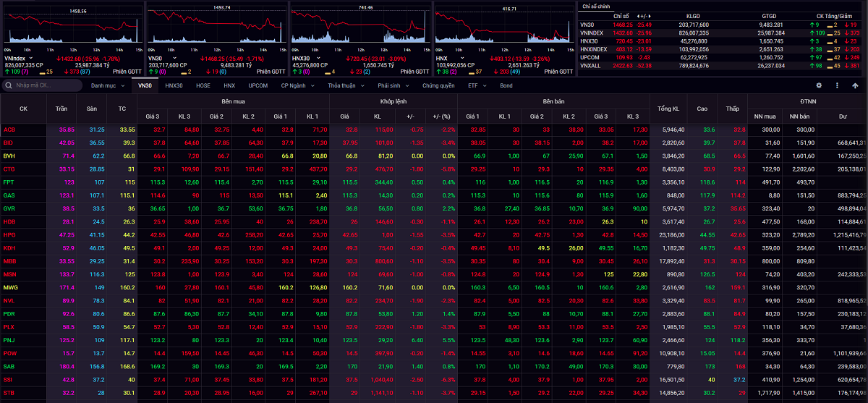Click the search magnifier icon
The height and width of the screenshot is (403, 868).
point(8,85)
